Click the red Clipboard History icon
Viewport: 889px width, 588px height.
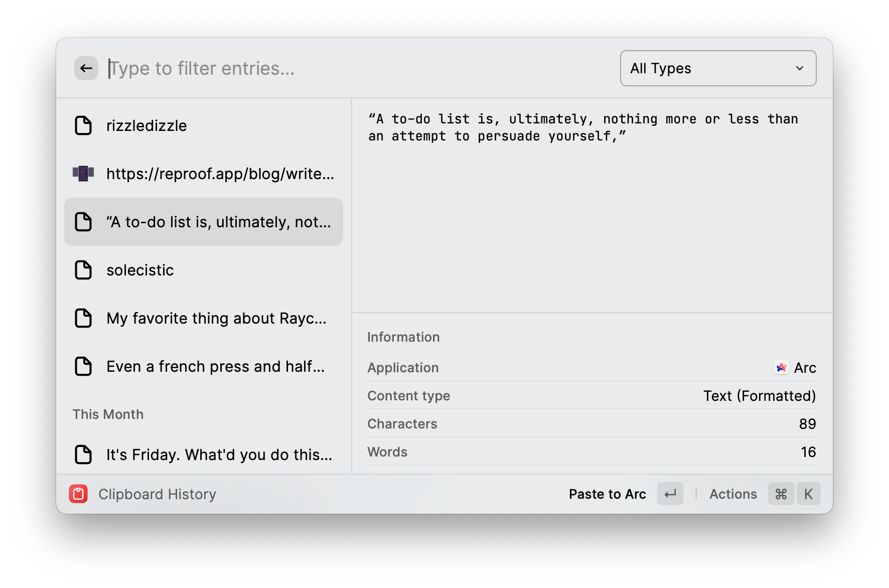(x=78, y=494)
